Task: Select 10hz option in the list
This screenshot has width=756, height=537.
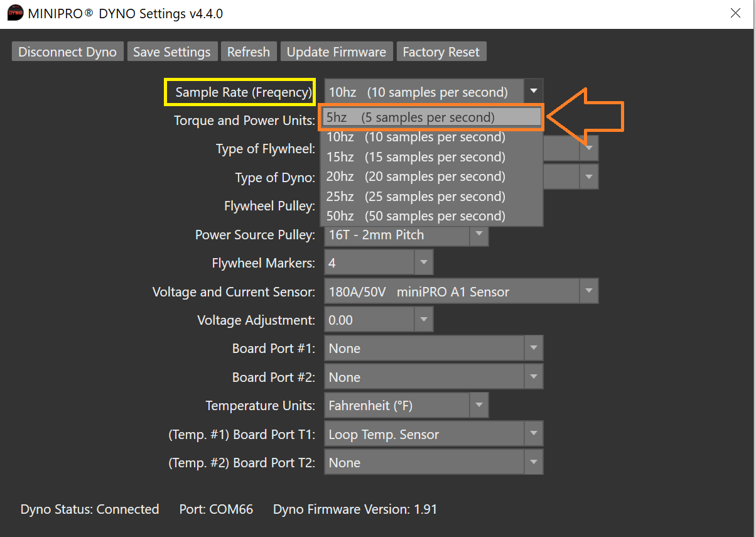Action: [x=431, y=137]
